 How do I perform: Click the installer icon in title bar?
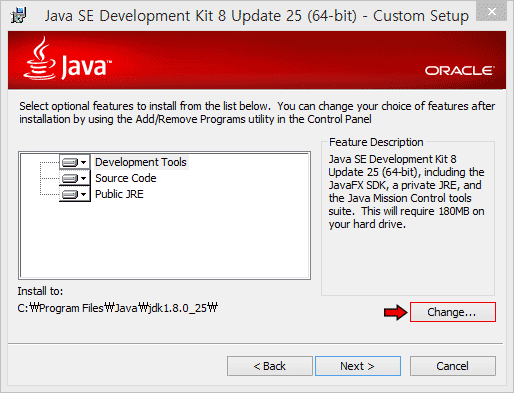tap(18, 15)
